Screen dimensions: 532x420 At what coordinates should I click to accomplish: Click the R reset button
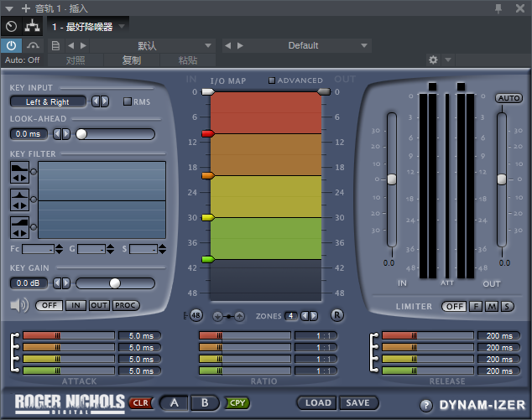click(337, 315)
